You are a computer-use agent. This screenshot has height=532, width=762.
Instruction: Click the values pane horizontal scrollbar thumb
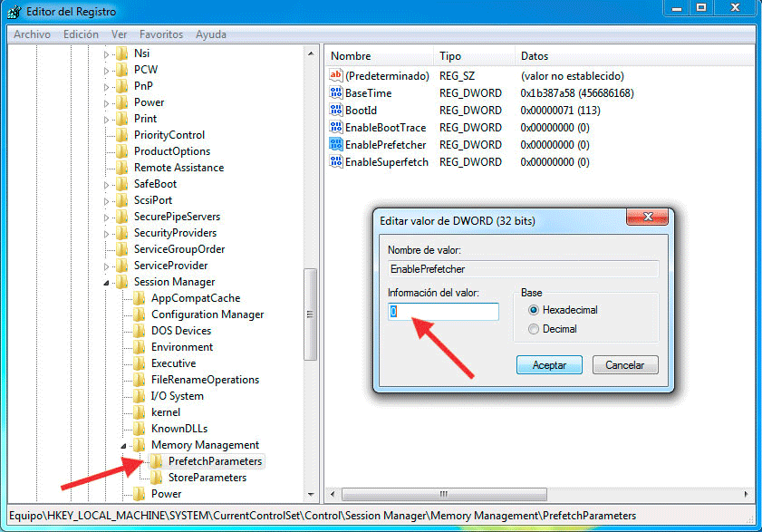coord(444,494)
